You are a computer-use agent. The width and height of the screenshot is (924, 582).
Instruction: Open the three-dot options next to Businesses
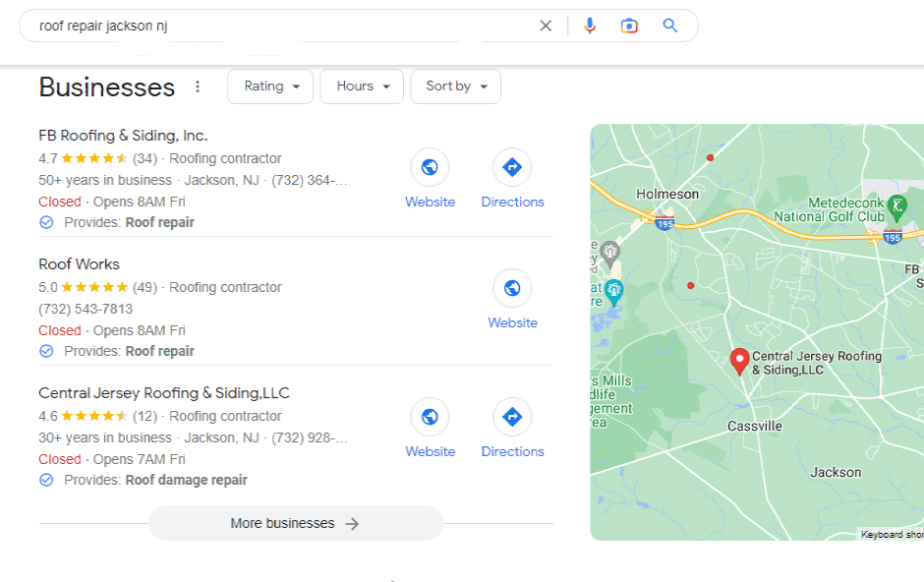198,87
